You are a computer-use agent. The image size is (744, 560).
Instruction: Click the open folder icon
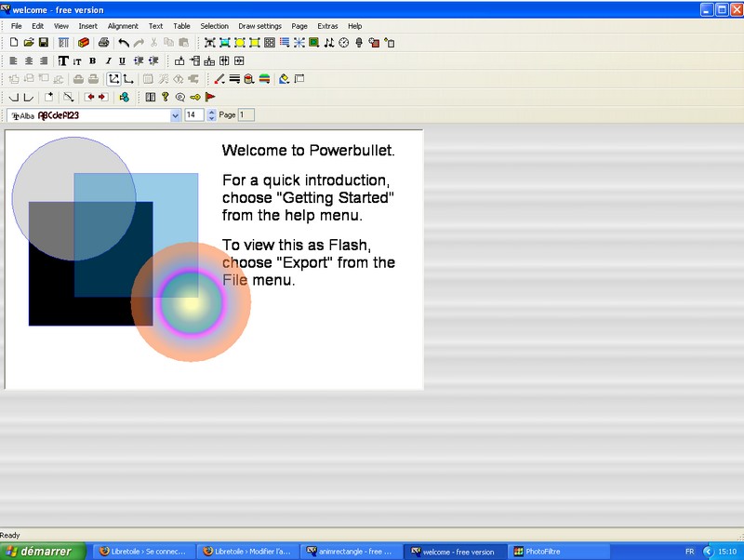point(29,43)
